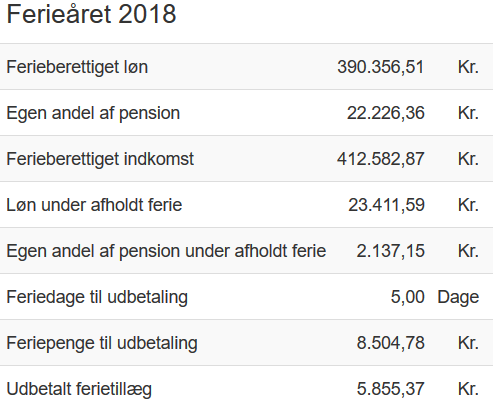Click the value 5,00

point(408,297)
